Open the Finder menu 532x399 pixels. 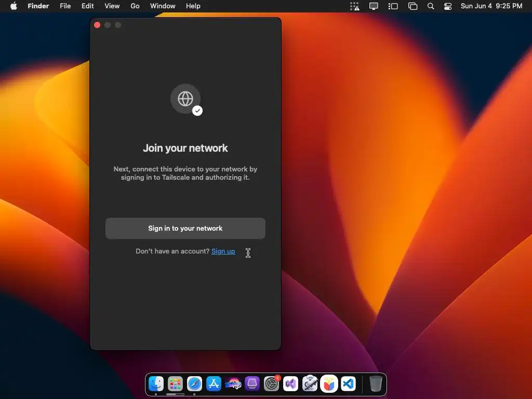38,6
